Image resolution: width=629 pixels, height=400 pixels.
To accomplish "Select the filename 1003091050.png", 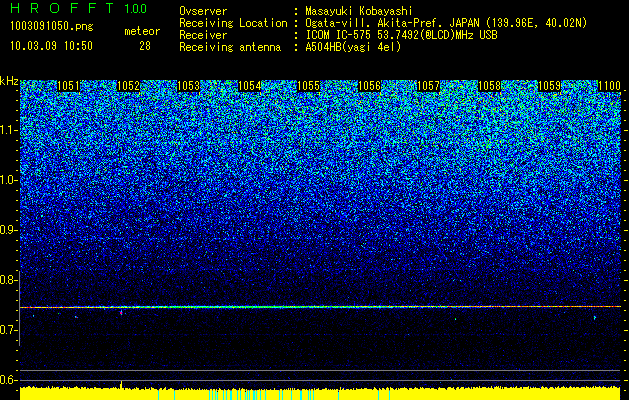I will pyautogui.click(x=52, y=27).
